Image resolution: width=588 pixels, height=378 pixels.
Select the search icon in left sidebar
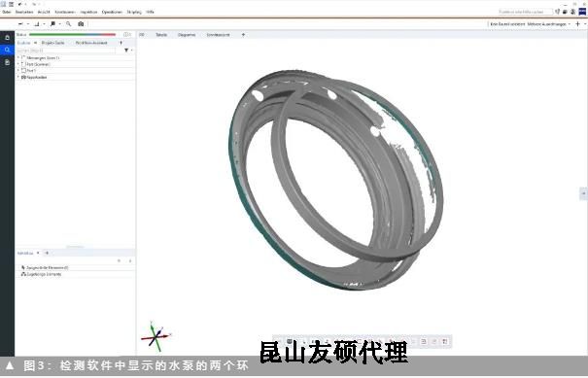click(7, 50)
